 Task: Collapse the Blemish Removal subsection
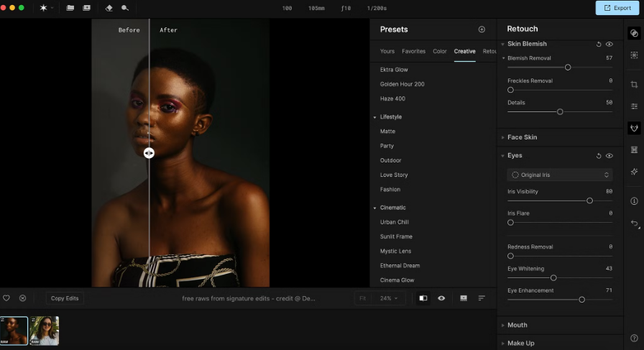click(x=504, y=58)
